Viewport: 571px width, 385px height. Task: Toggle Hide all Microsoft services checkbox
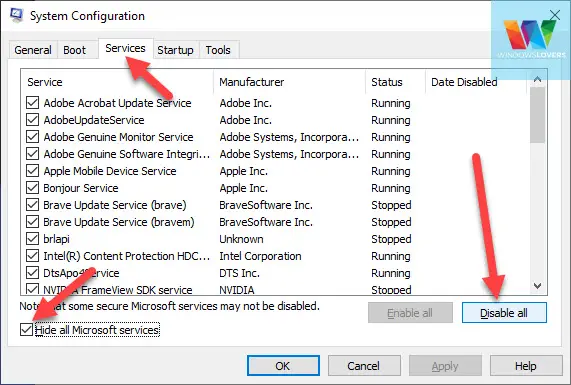(x=27, y=330)
